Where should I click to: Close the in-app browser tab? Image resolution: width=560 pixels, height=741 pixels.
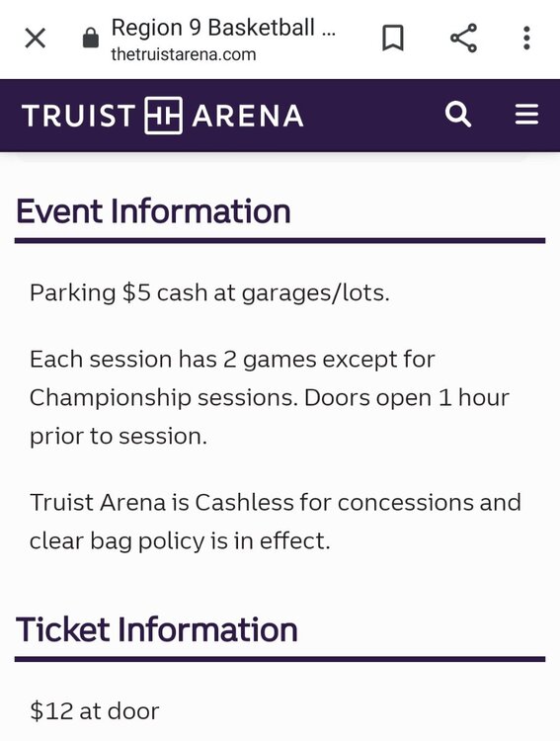35,38
